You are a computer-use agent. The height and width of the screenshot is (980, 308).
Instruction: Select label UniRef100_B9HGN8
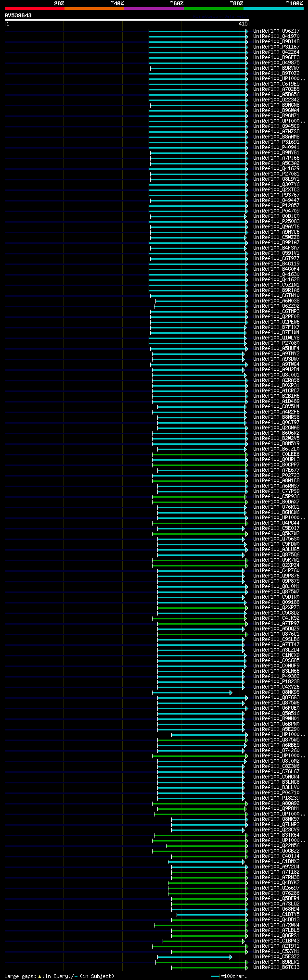coord(276,105)
